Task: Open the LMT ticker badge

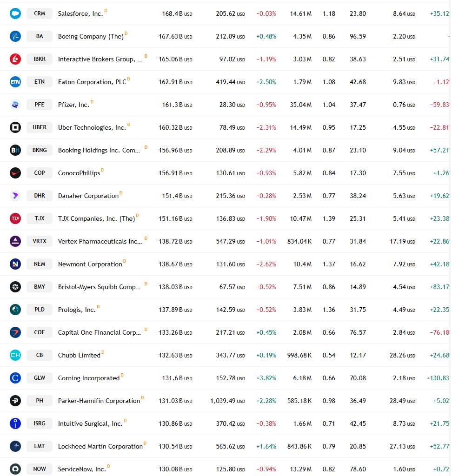Action: tap(40, 446)
